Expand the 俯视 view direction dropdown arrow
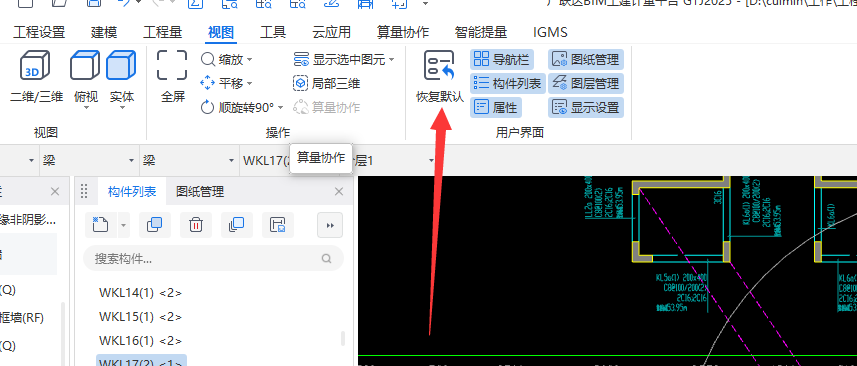This screenshot has height=366, width=857. point(86,108)
